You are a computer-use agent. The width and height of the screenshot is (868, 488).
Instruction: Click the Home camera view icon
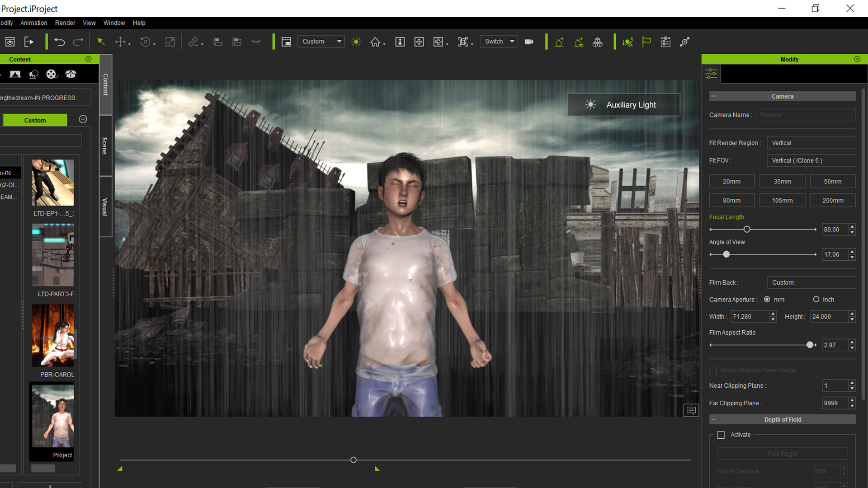(x=375, y=42)
